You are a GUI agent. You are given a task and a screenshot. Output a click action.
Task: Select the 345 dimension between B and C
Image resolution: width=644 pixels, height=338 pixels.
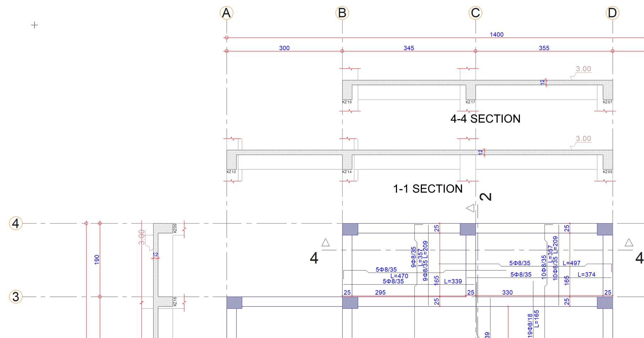pos(409,48)
